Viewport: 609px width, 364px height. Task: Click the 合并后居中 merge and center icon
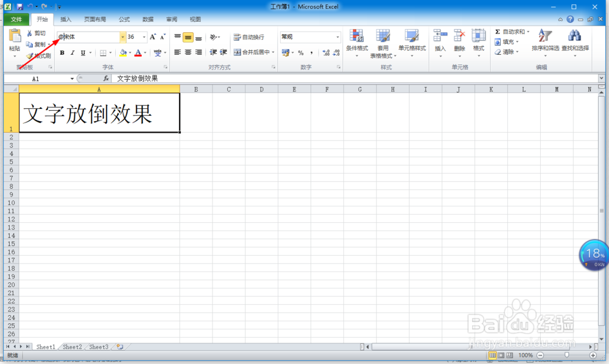point(237,52)
